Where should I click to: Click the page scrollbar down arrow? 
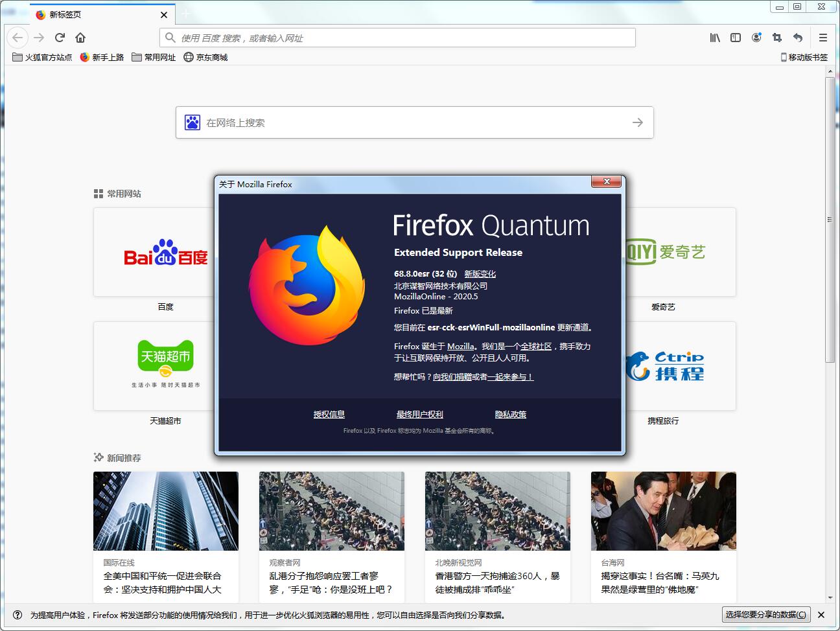click(830, 598)
